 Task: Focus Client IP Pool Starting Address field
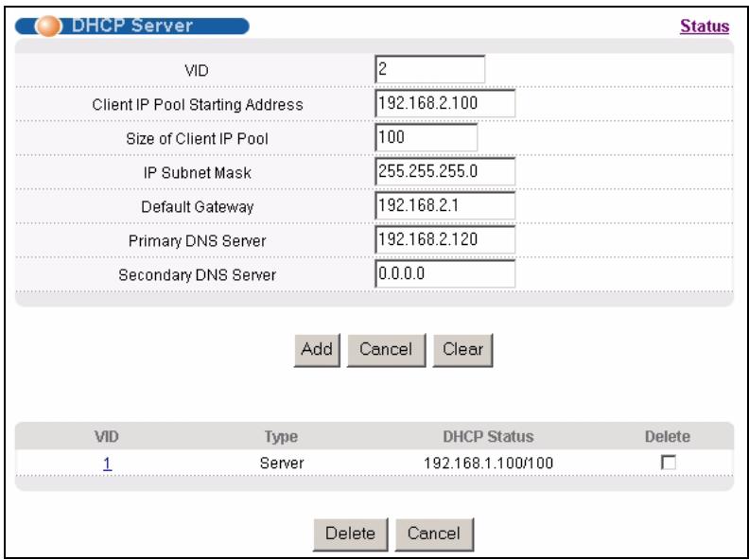coord(445,104)
